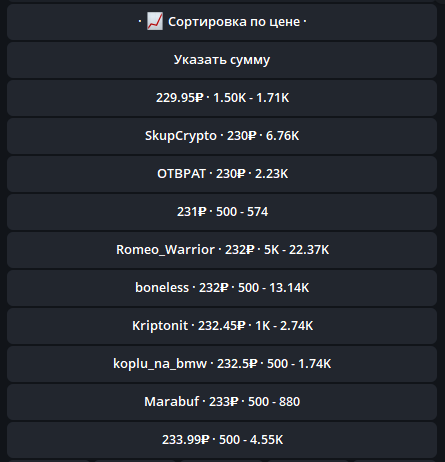Click the offer with 6.76K volume

pyautogui.click(x=222, y=136)
